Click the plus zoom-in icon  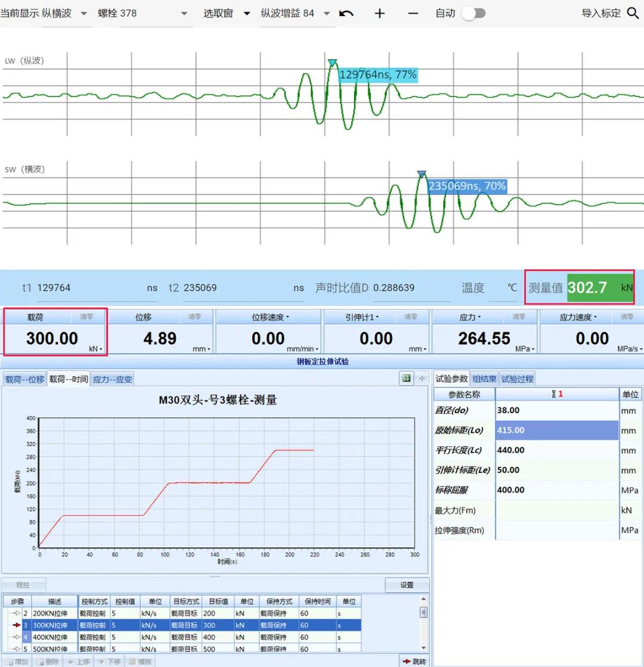coord(379,13)
